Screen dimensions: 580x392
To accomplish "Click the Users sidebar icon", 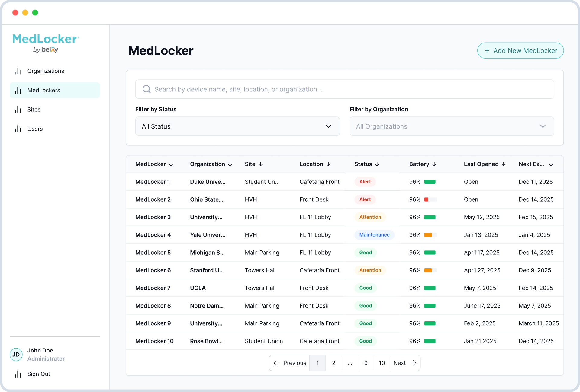I will [x=18, y=129].
